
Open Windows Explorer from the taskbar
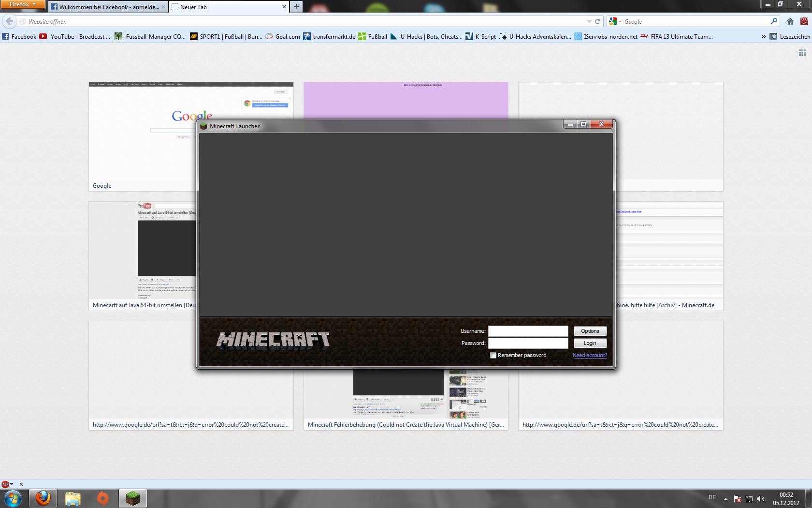(x=72, y=498)
